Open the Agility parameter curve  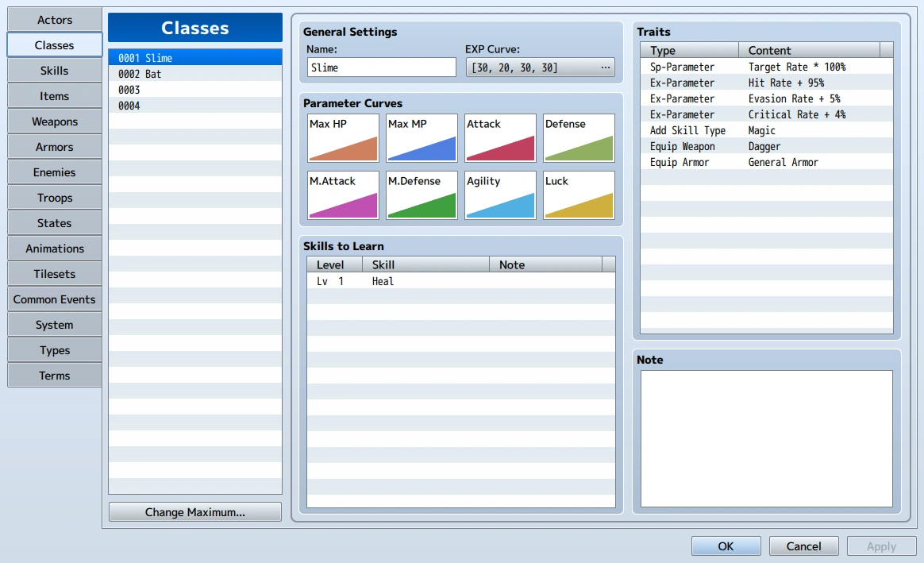(500, 195)
